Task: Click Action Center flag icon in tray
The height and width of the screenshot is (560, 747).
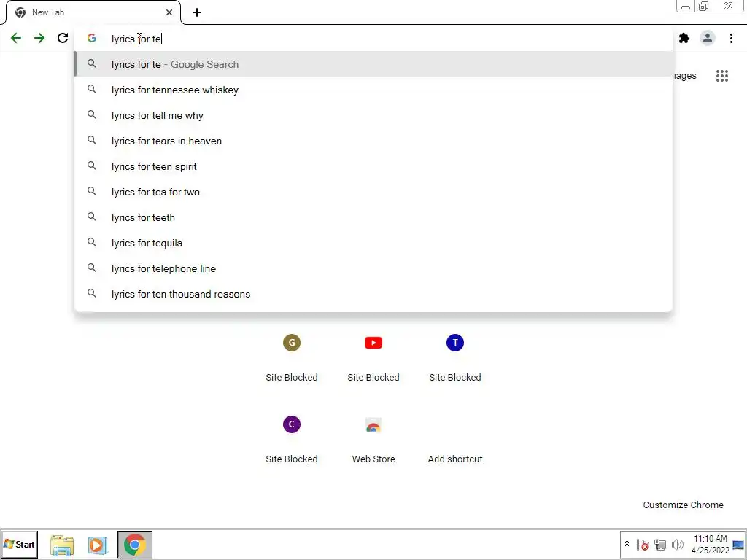Action: [642, 544]
